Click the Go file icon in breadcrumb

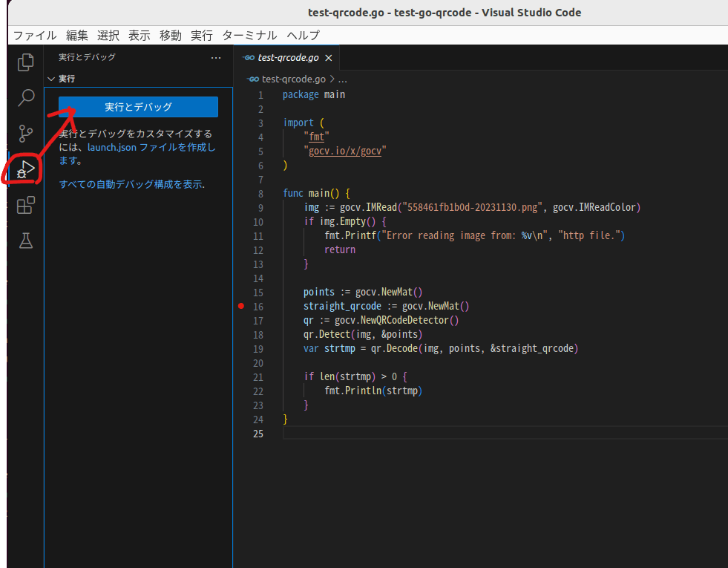pos(254,79)
